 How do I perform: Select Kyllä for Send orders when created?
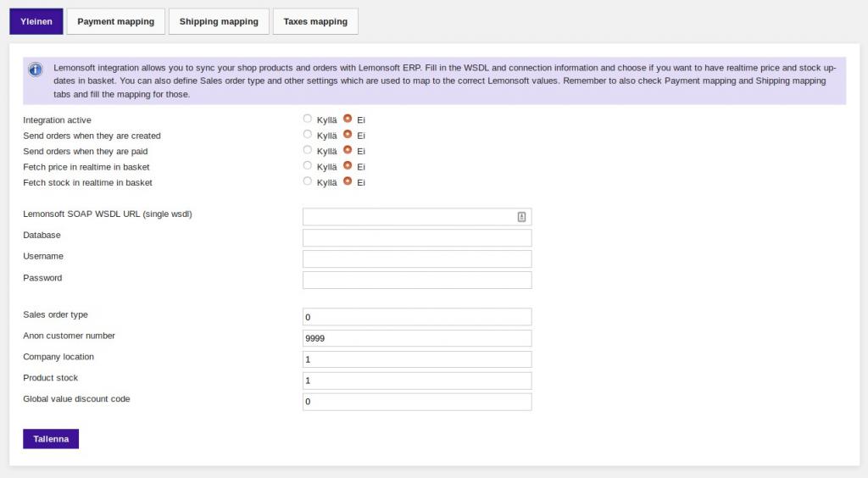coord(307,134)
